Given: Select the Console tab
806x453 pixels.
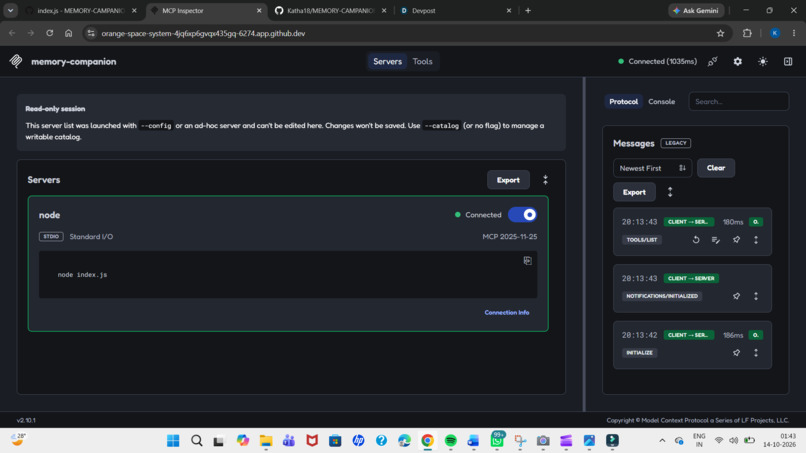Looking at the screenshot, I should click(662, 102).
